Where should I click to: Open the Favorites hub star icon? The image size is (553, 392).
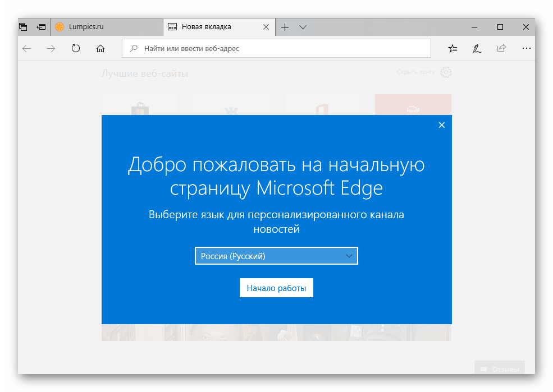pos(453,49)
